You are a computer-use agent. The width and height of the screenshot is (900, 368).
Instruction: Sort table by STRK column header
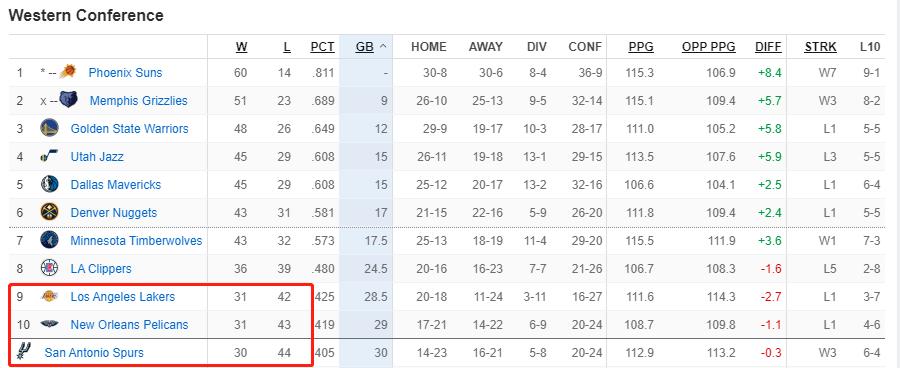820,47
